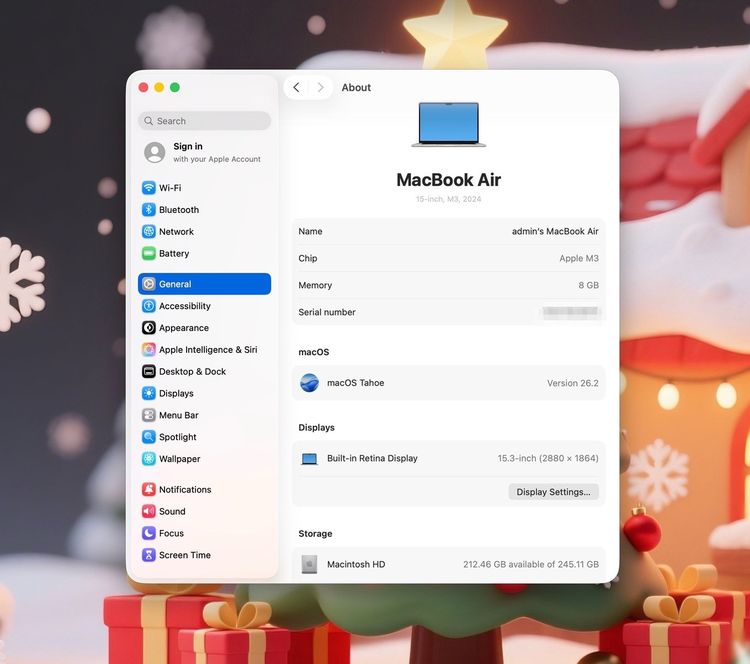Click the Wallpaper flower icon
Screen dimensions: 750x664
[x=149, y=459]
